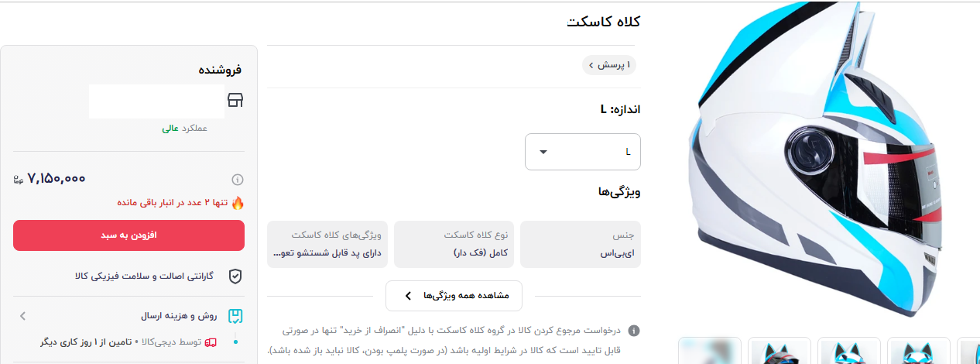Select the blurred first thumbnail in gallery
Screen dimensions: 980x364
point(709,351)
